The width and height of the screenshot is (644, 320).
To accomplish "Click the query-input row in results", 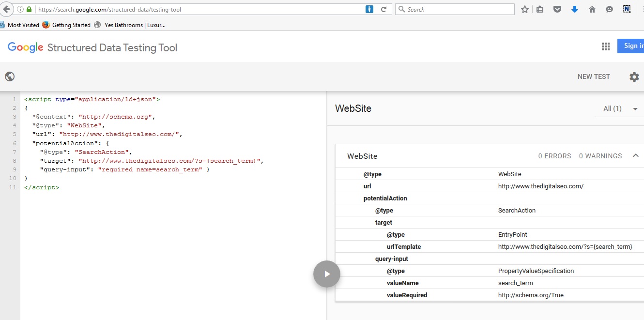I will pos(489,259).
